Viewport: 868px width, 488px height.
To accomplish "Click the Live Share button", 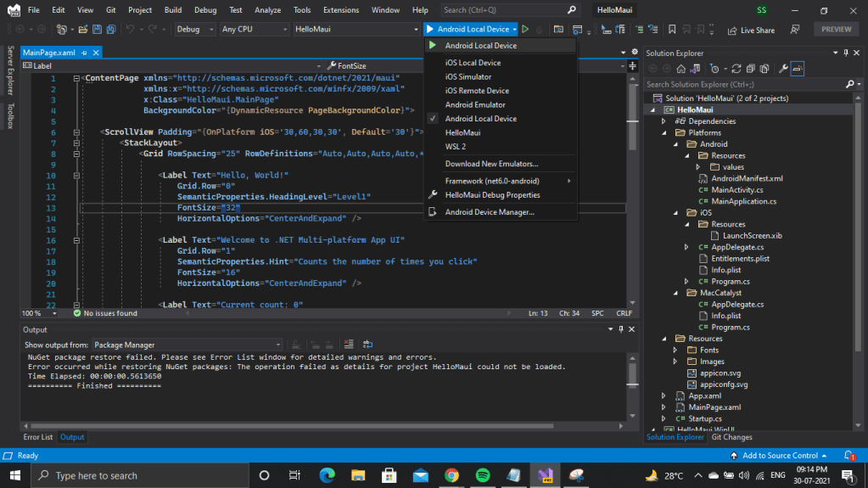I will pos(751,30).
